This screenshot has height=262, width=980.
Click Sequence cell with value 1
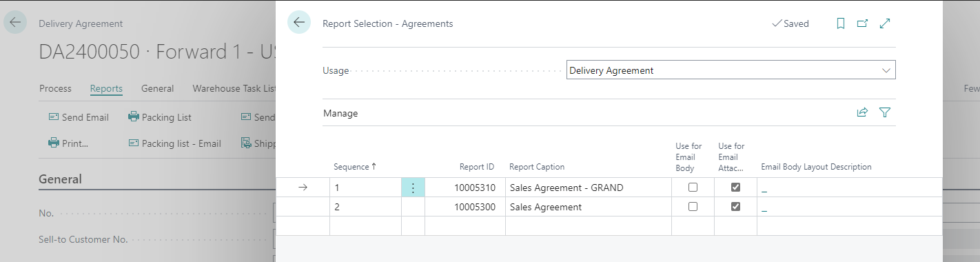(x=365, y=188)
